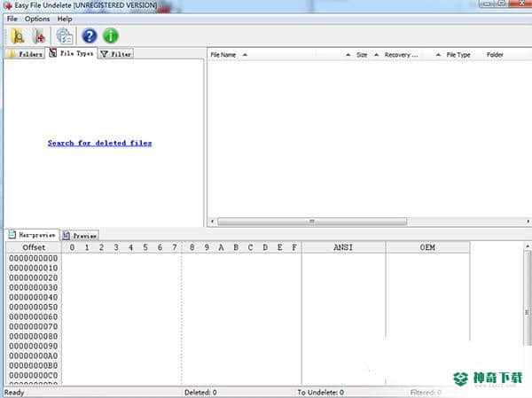Select offset row 0000000040
This screenshot has height=398, width=532.
34,297
